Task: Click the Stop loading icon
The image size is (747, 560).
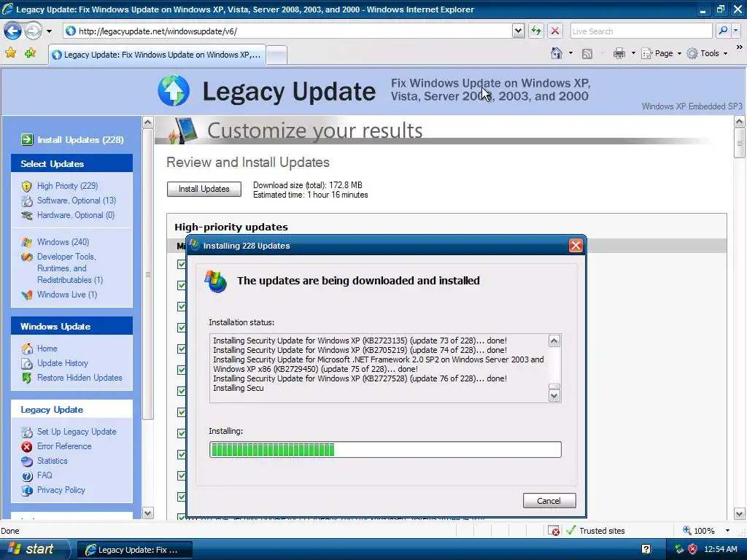Action: tap(555, 31)
